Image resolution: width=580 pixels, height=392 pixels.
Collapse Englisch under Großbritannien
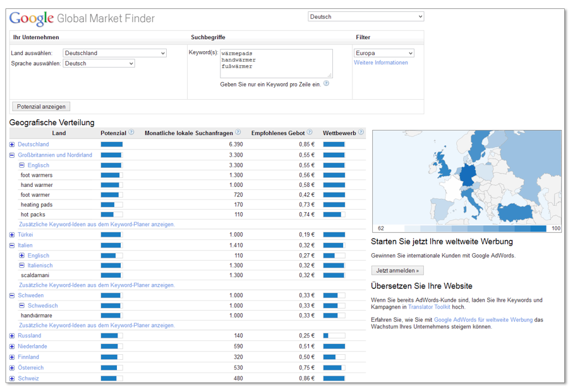22,165
